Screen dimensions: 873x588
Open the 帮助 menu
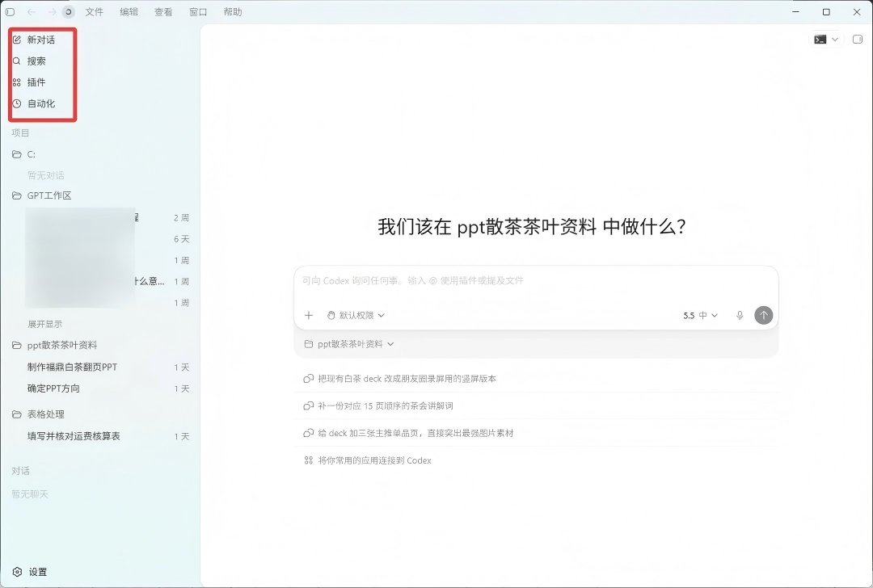(233, 11)
